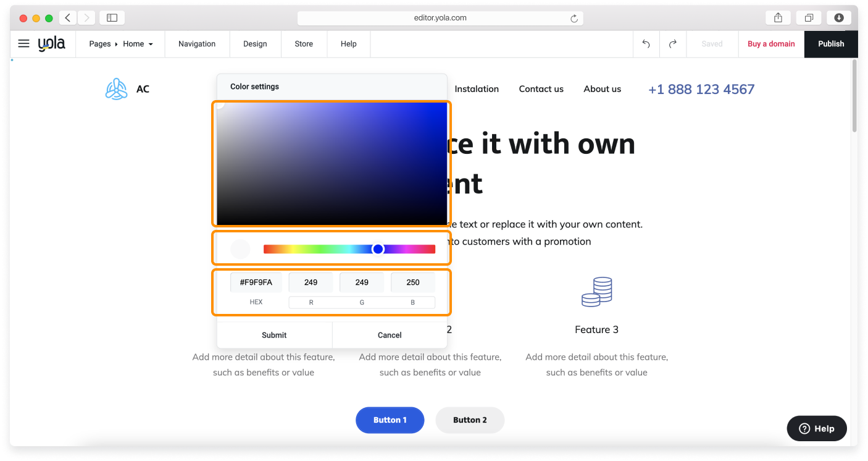
Task: Click the Yola logo
Action: (x=52, y=43)
